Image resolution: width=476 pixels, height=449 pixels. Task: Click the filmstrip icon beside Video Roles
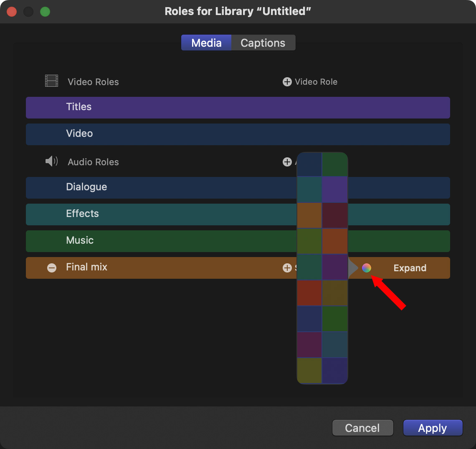(51, 81)
